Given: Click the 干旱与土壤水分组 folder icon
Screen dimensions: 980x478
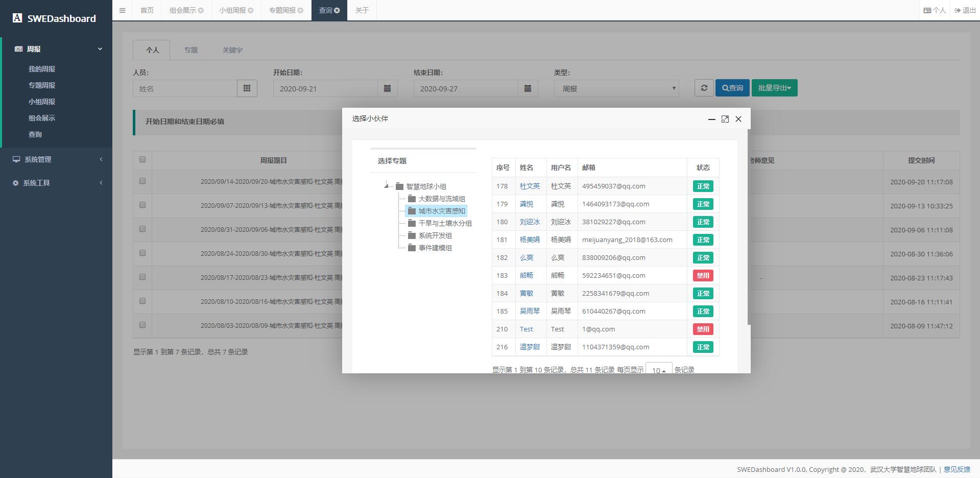Looking at the screenshot, I should (412, 223).
